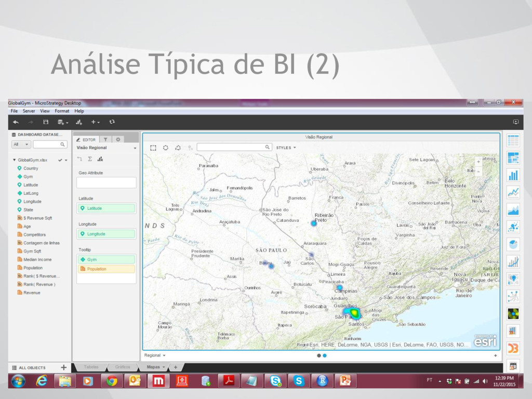Screen dimensions: 532x399
Task: Choose the Combo Chart visualization icon
Action: tap(513, 262)
